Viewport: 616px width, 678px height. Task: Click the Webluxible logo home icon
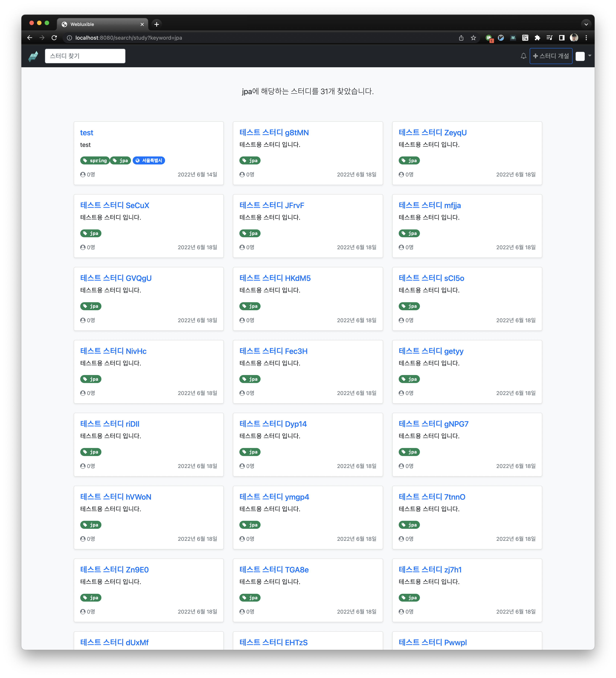pyautogui.click(x=33, y=56)
